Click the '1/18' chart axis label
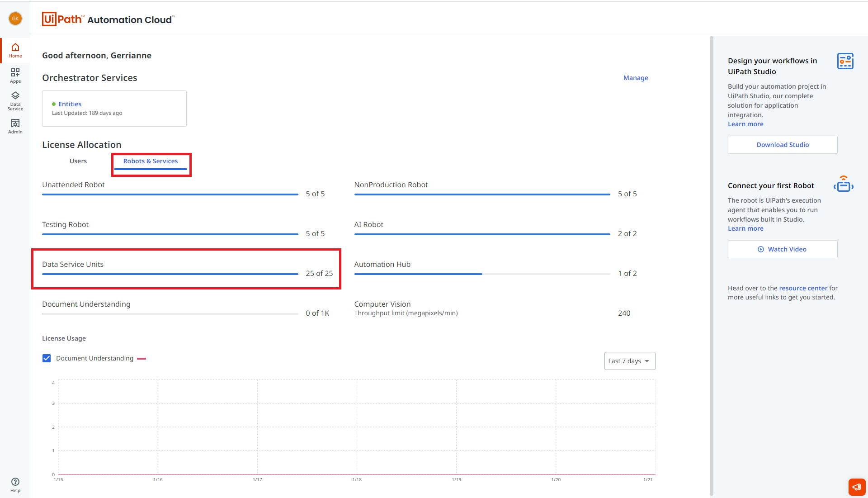 pos(357,479)
